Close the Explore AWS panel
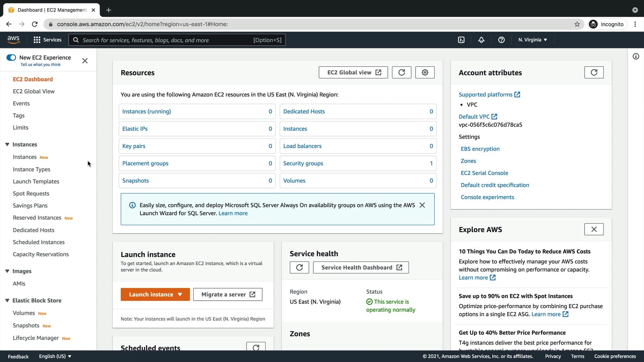This screenshot has width=644, height=362. tap(594, 229)
